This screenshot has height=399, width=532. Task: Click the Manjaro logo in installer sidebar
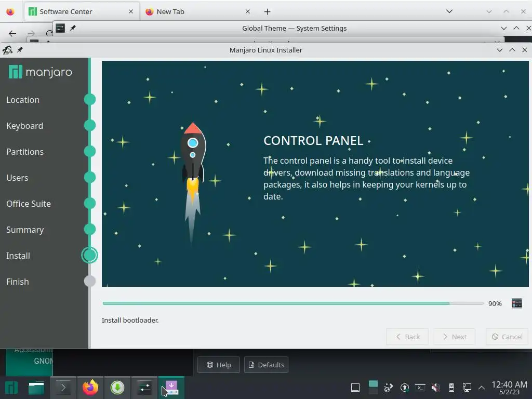(x=41, y=72)
